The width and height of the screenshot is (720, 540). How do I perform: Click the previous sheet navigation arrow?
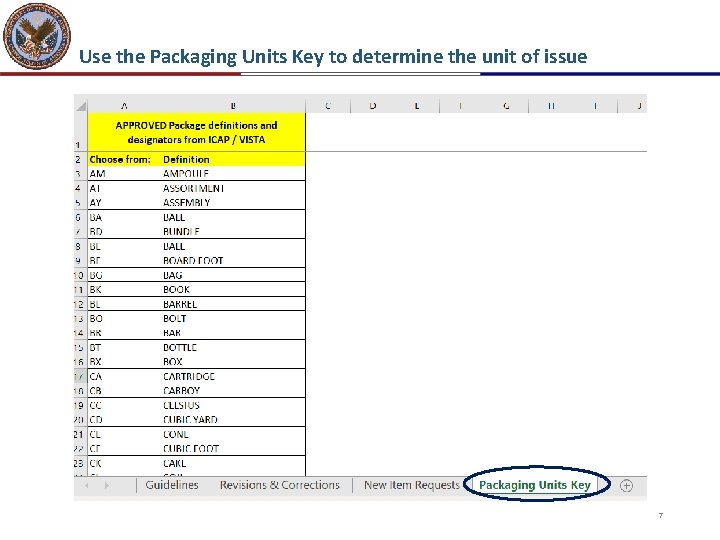pos(87,485)
